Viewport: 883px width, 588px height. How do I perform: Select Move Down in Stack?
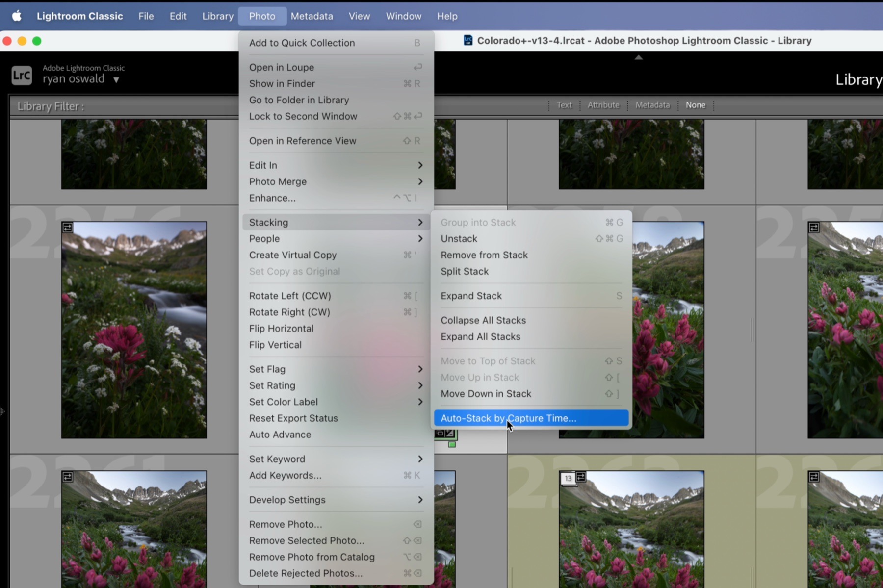tap(531, 394)
